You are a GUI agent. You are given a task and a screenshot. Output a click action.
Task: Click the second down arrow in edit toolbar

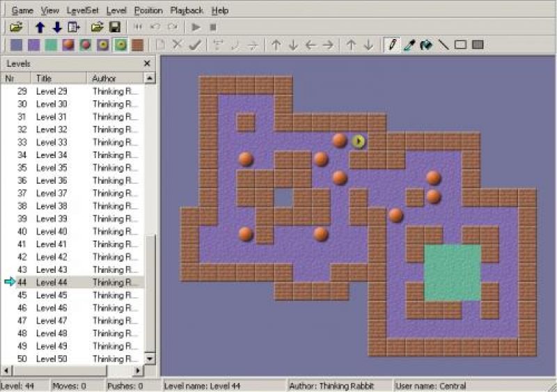369,45
